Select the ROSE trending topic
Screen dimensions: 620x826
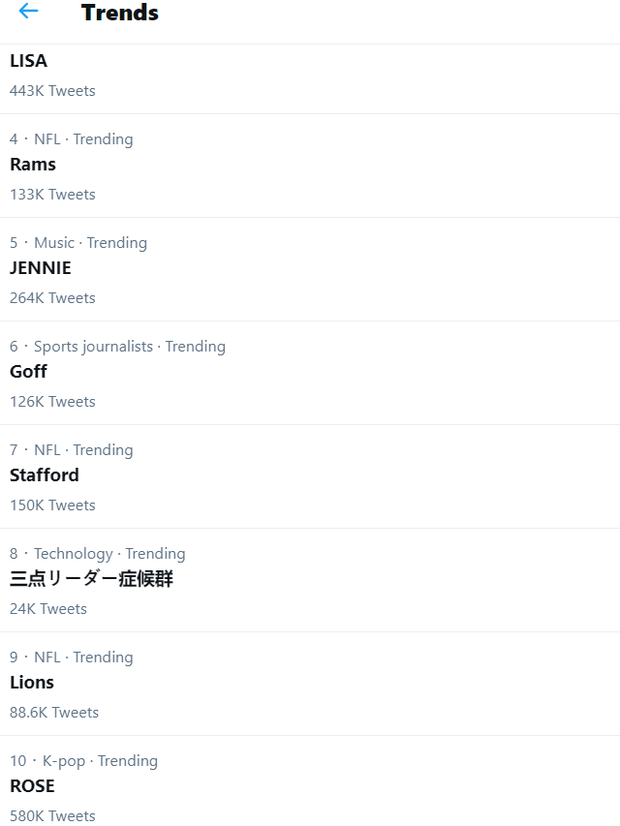pyautogui.click(x=32, y=786)
